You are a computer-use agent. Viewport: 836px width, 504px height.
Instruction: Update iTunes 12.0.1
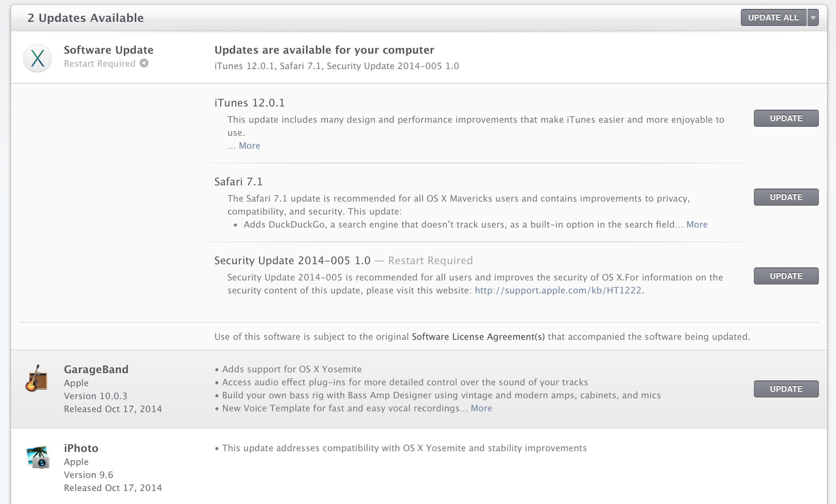786,118
